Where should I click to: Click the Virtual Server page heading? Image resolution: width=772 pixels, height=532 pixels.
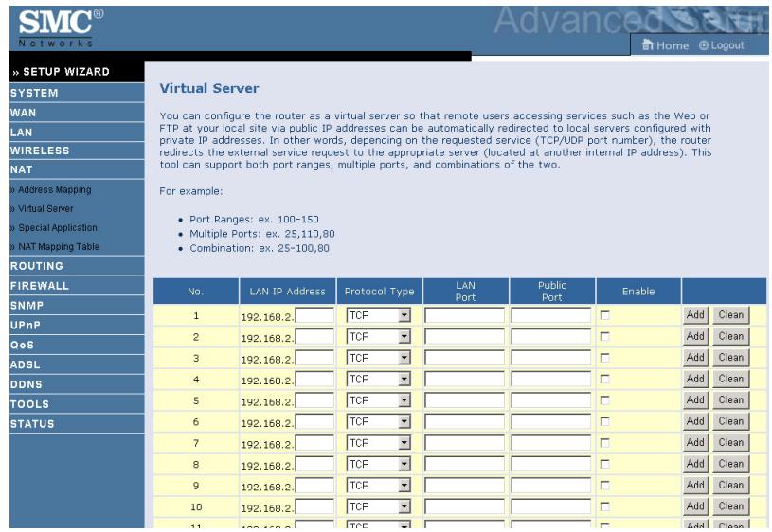tap(209, 88)
